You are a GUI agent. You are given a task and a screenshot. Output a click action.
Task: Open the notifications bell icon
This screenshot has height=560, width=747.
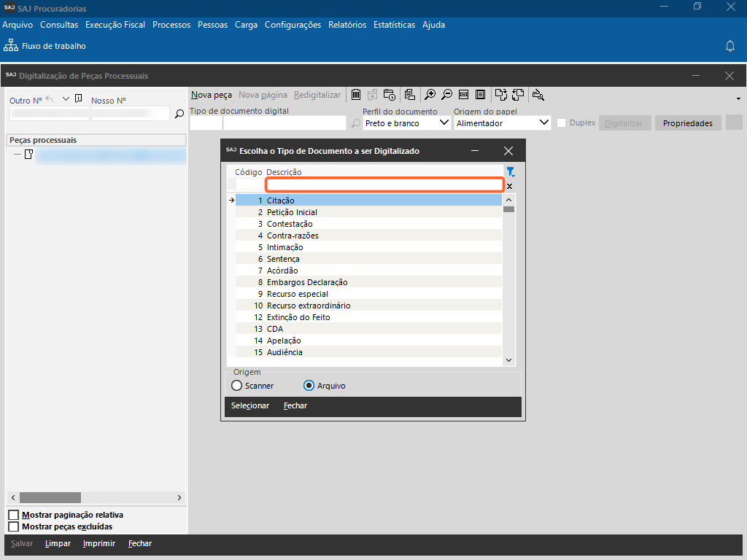[x=729, y=46]
